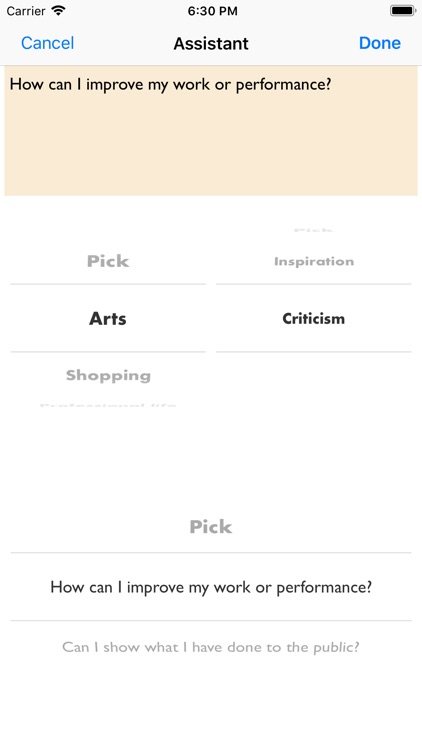422x750 pixels.
Task: Select 'How can I improve' picker row
Action: pyautogui.click(x=211, y=587)
